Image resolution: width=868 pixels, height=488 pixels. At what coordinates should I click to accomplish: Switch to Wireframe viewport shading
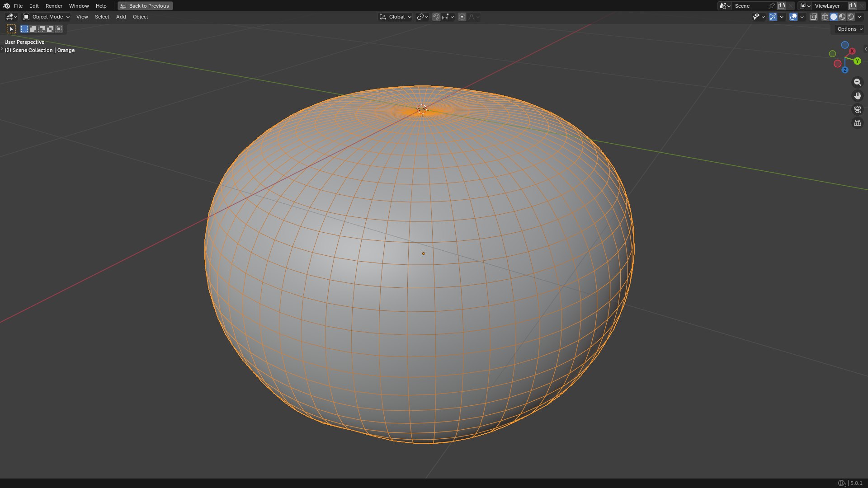tap(825, 17)
